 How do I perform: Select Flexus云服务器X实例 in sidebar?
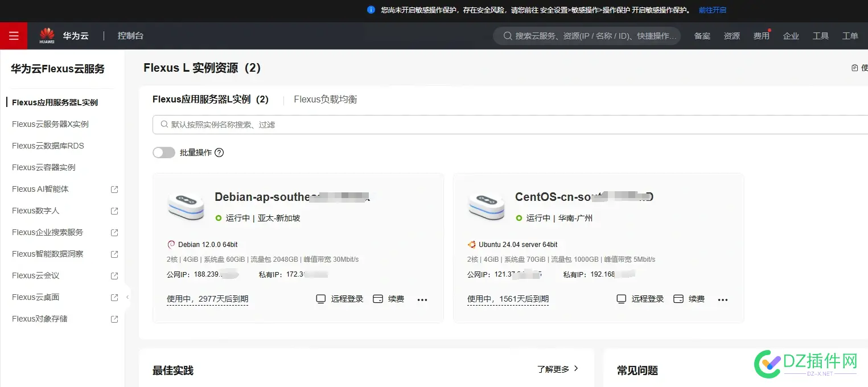click(x=50, y=124)
